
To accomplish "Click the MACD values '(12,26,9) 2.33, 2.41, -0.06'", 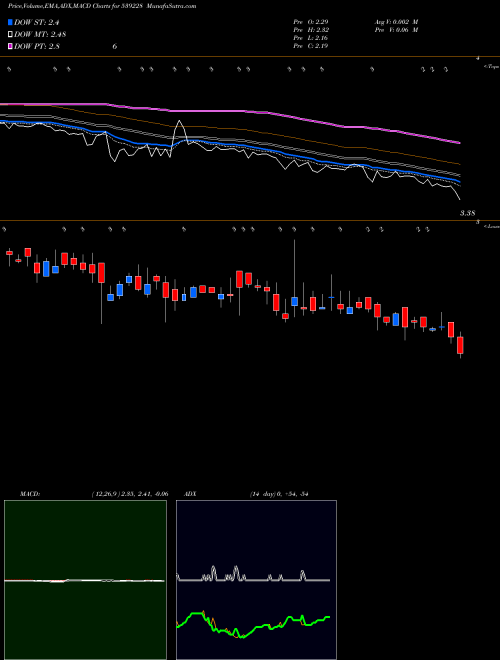I will click(130, 494).
